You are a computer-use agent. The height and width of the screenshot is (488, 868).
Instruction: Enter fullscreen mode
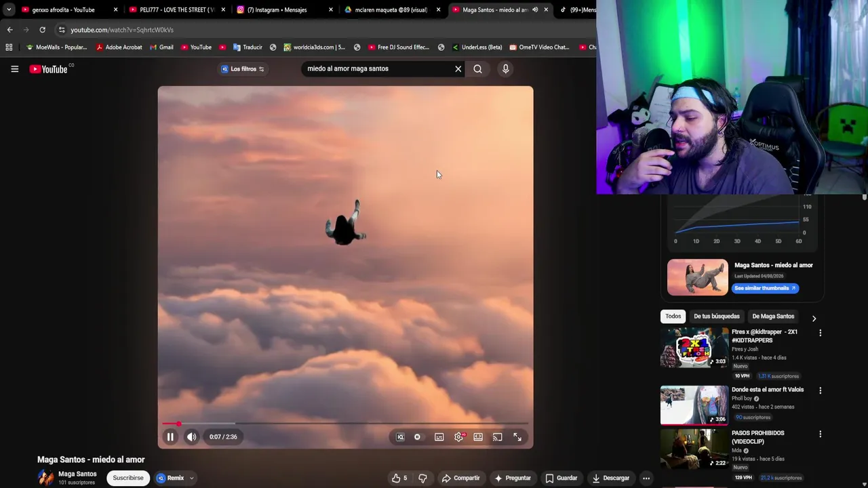click(x=517, y=437)
